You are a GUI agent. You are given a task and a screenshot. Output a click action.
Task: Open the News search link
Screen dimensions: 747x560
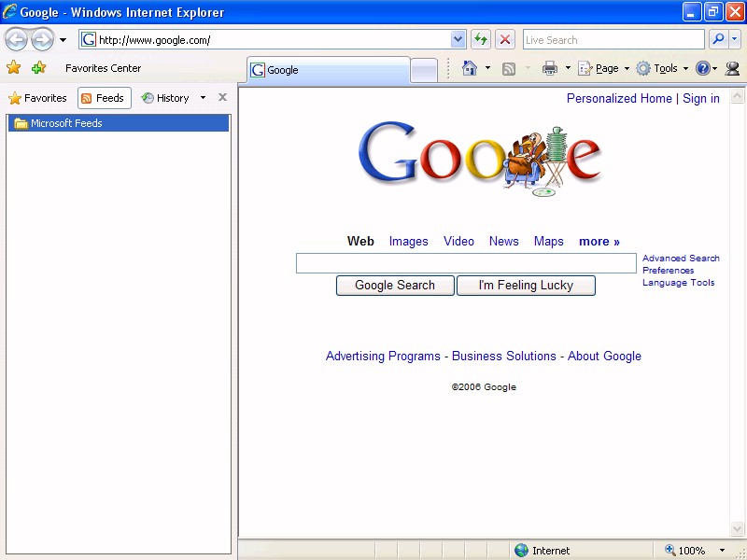click(x=503, y=242)
